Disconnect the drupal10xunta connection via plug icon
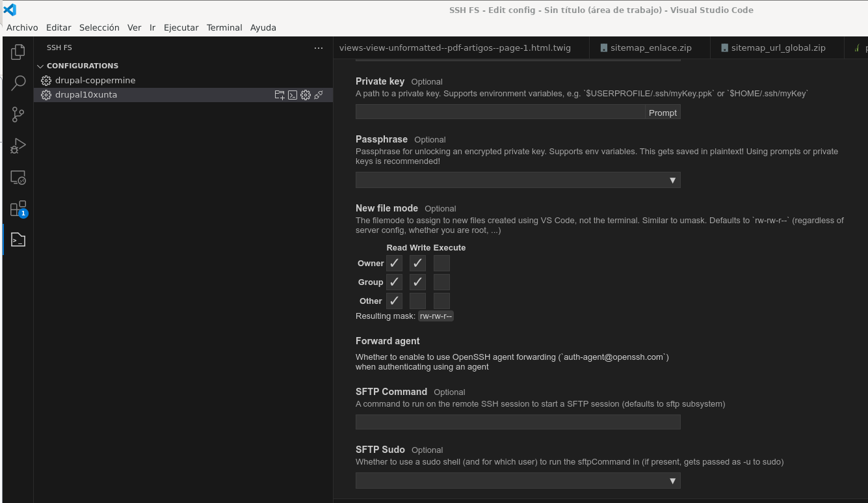 pos(319,95)
